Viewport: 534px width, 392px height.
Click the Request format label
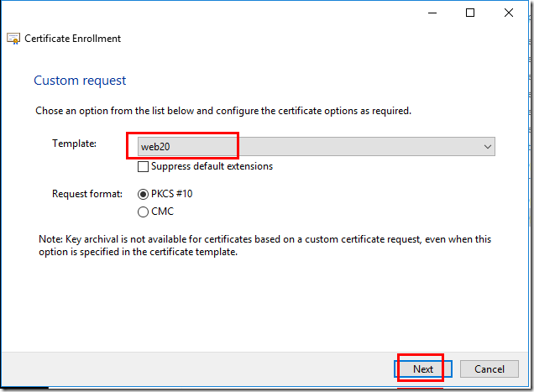click(x=87, y=194)
